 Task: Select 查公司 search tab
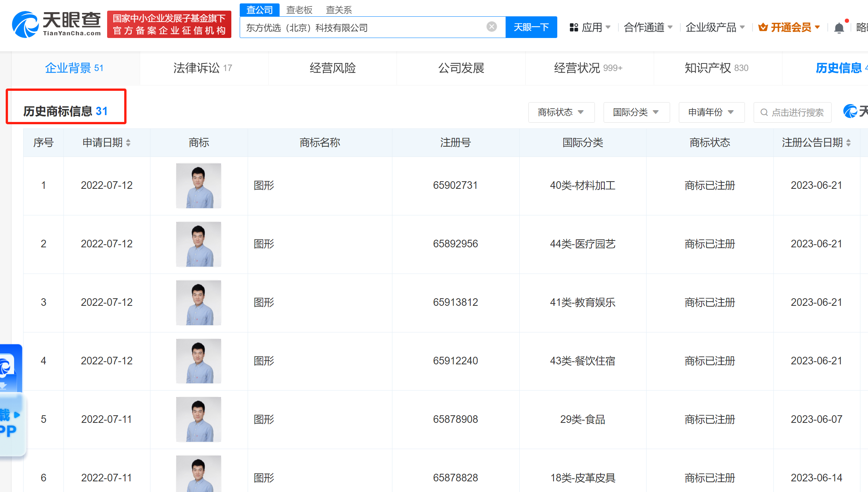[x=260, y=10]
